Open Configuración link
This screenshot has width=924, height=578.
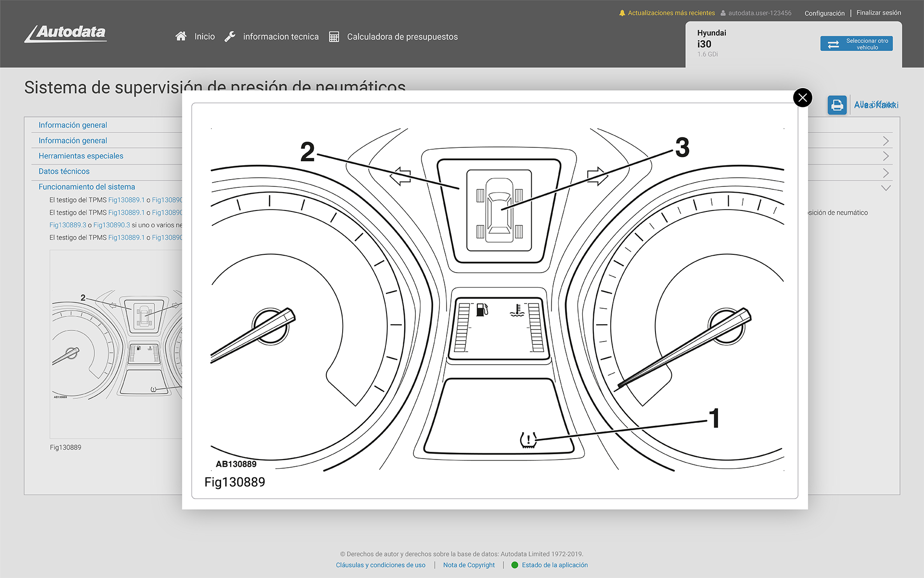[x=824, y=13]
